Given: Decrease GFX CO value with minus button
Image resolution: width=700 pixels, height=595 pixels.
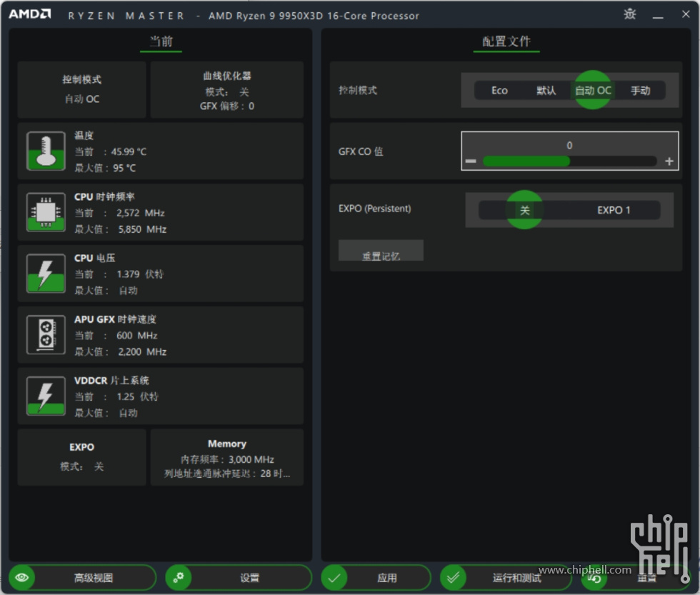Looking at the screenshot, I should pyautogui.click(x=471, y=161).
